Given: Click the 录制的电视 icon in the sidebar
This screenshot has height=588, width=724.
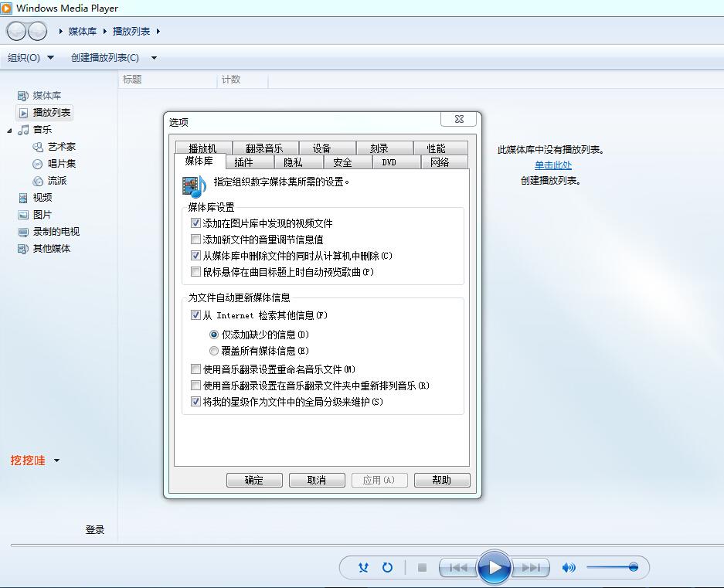Looking at the screenshot, I should pos(23,232).
